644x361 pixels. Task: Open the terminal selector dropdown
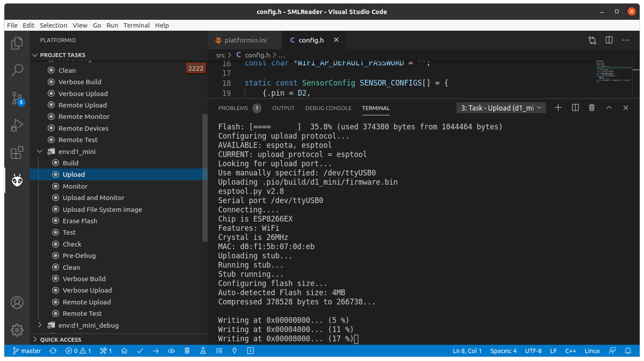click(501, 108)
